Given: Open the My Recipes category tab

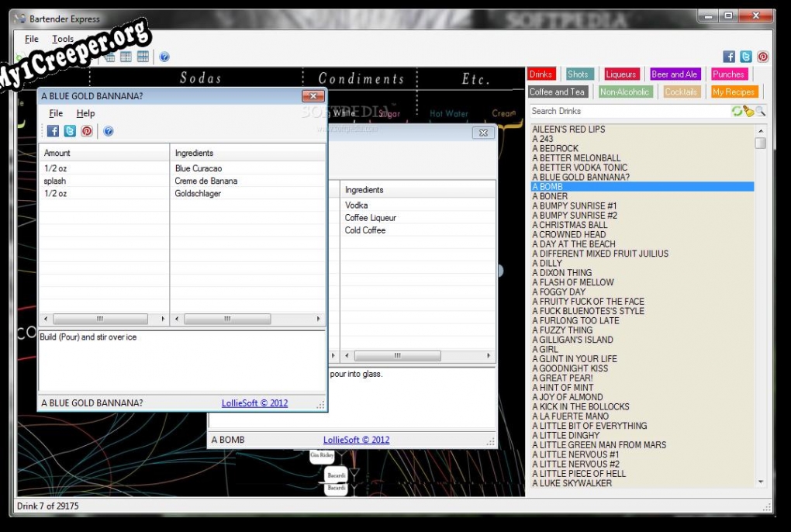Looking at the screenshot, I should (734, 92).
